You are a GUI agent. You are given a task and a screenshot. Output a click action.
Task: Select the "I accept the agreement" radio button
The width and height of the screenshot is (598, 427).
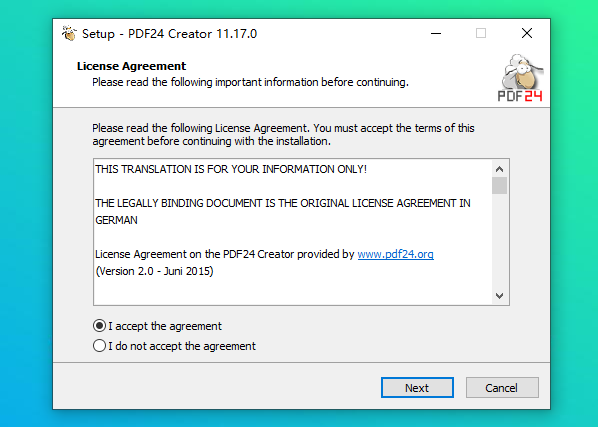coord(99,326)
